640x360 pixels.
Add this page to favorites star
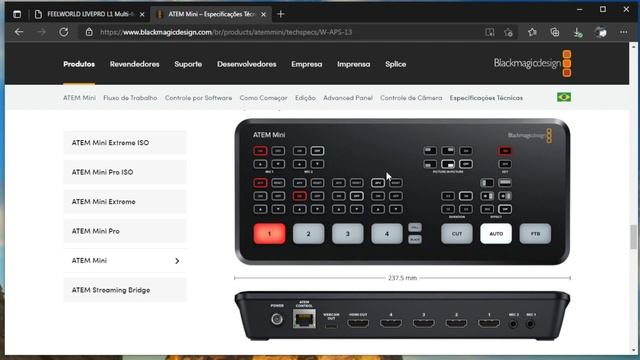508,32
